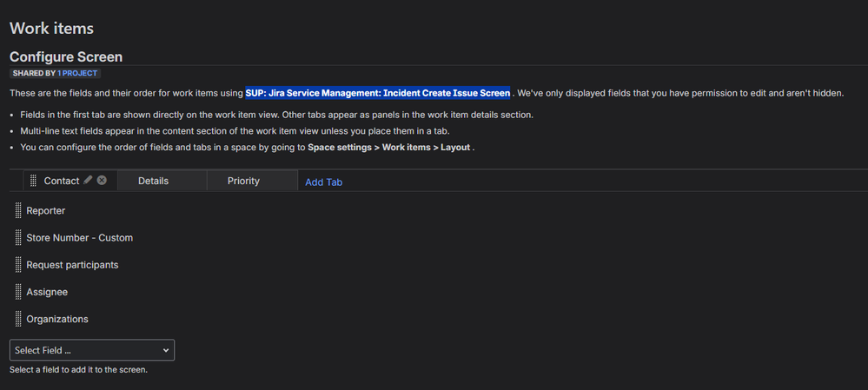Switch to the Priority tab
868x390 pixels.
[253, 181]
